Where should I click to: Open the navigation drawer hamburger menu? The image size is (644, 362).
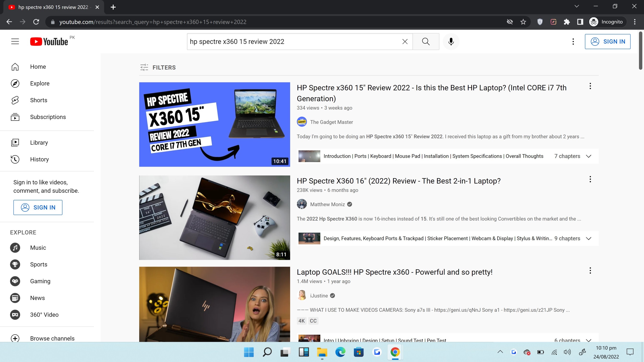tap(15, 41)
